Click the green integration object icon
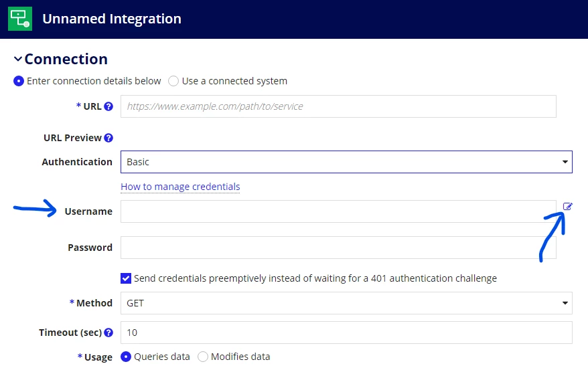588x370 pixels. coord(20,19)
